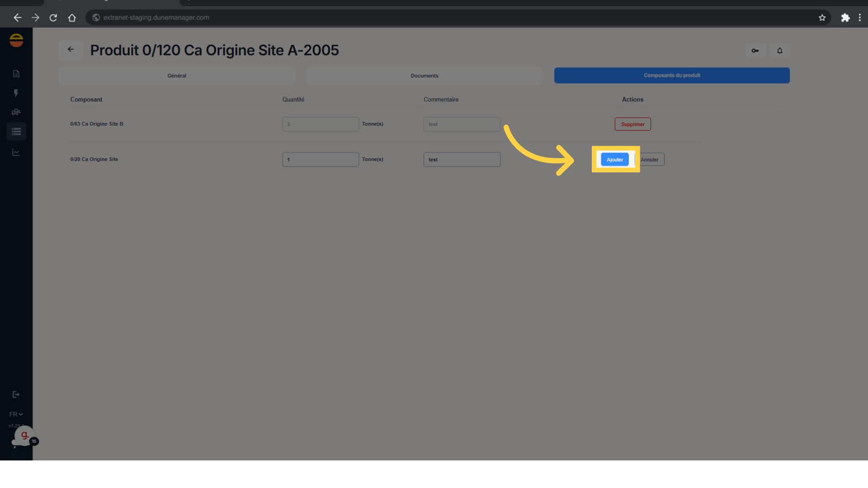
Task: Click the Ajouter button
Action: (614, 160)
